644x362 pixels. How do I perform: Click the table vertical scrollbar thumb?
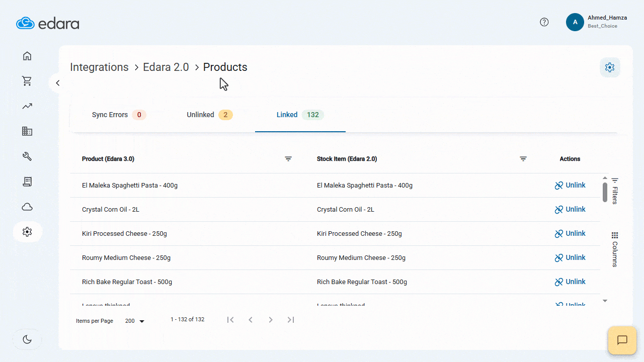click(605, 192)
